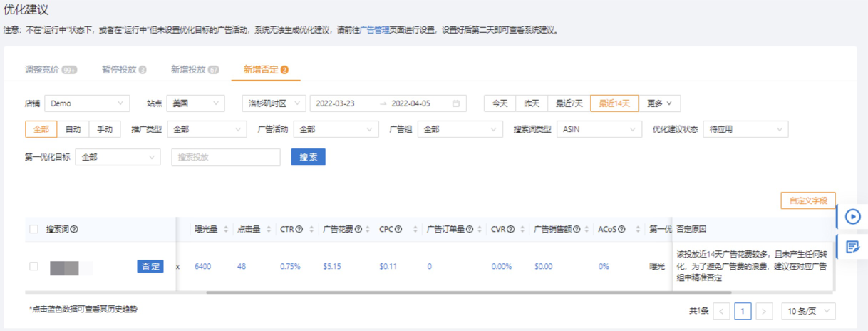The height and width of the screenshot is (331, 868).
Task: Show help icon next to CVR
Action: point(511,230)
